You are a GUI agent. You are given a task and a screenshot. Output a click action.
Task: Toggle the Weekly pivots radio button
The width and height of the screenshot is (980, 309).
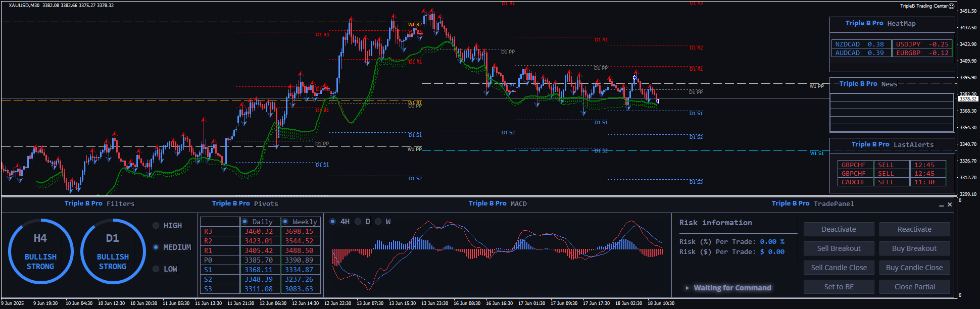coord(285,222)
